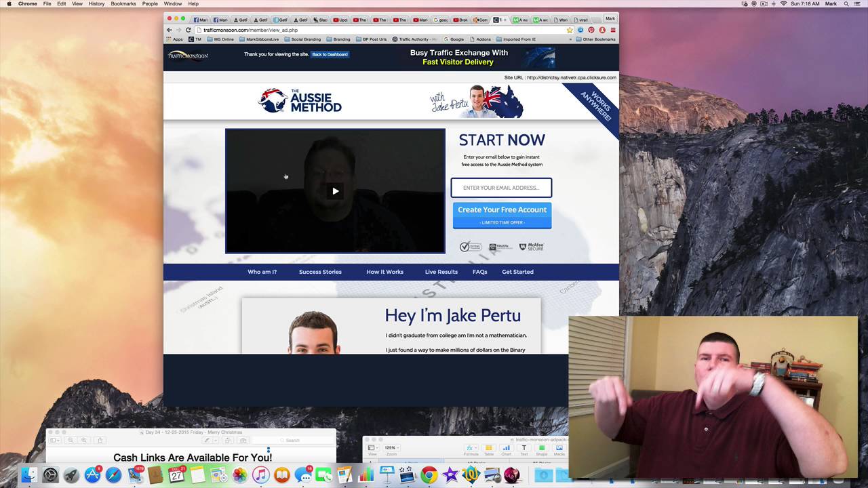Screen dimensions: 868x488
Task: Open iBooks in the Dock
Action: point(281,475)
